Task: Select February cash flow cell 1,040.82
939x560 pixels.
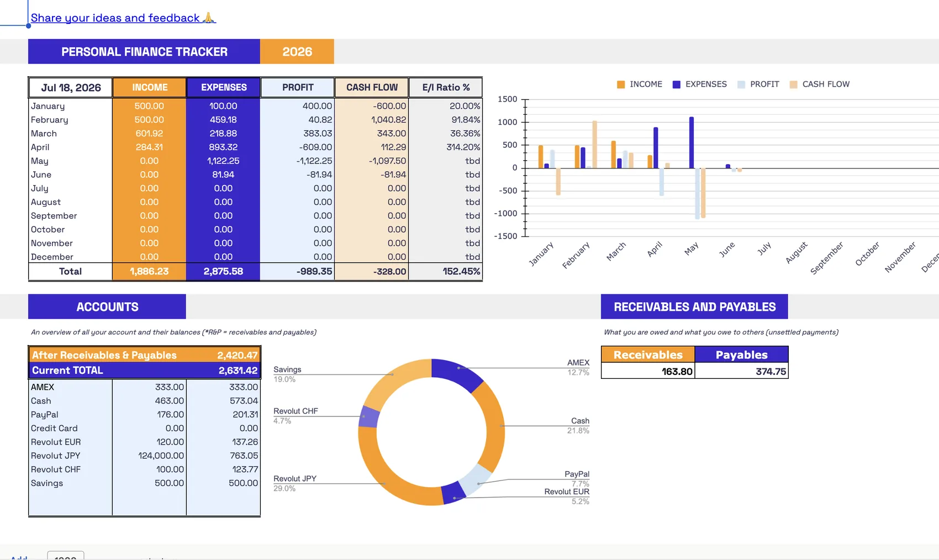Action: click(372, 120)
